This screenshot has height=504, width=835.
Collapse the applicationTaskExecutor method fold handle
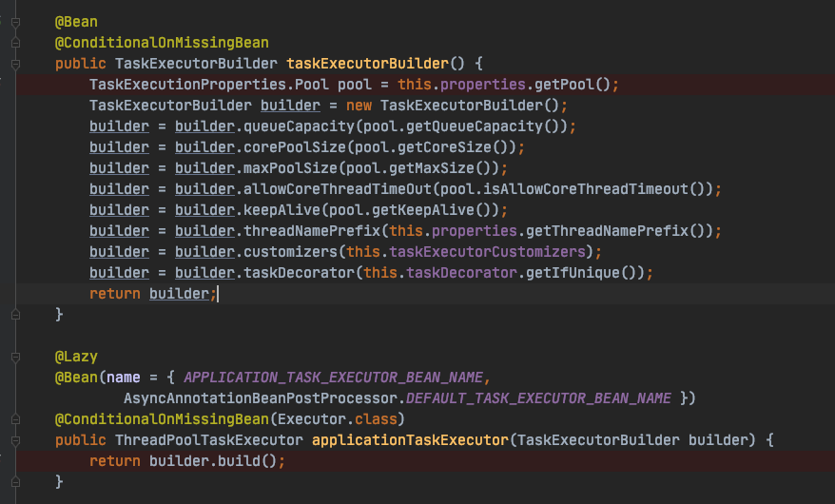coord(15,440)
